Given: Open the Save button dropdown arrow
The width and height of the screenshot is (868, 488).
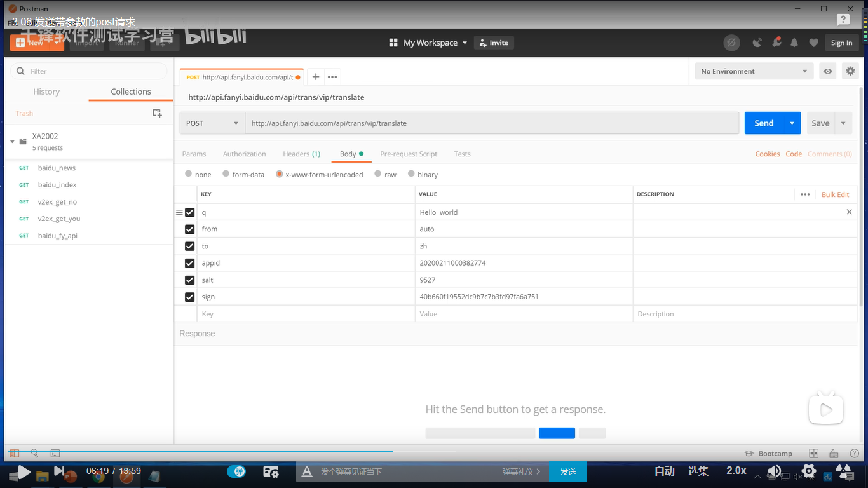Looking at the screenshot, I should tap(843, 123).
